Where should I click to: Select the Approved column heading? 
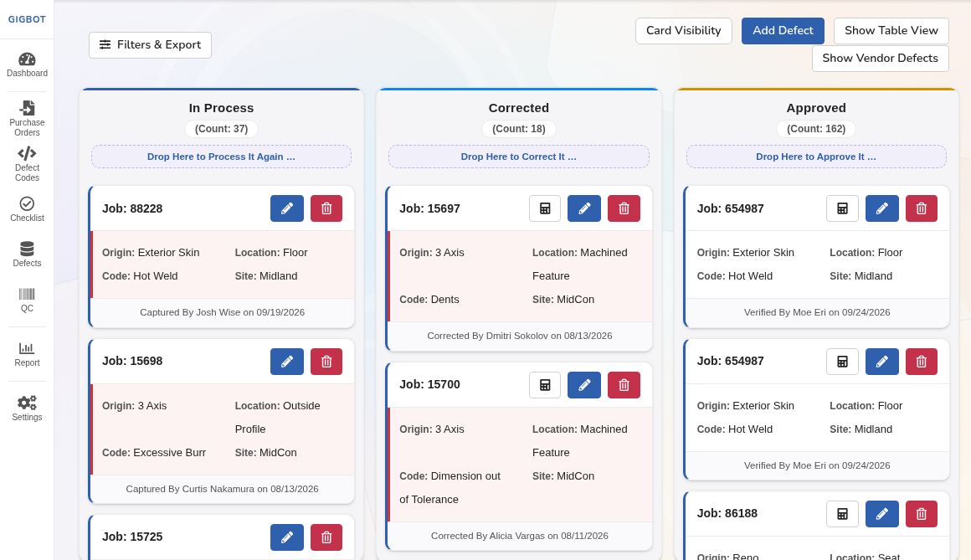816,108
